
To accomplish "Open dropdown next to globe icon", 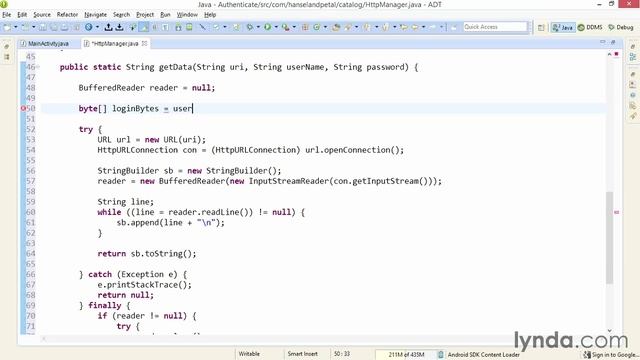I will [x=97, y=27].
